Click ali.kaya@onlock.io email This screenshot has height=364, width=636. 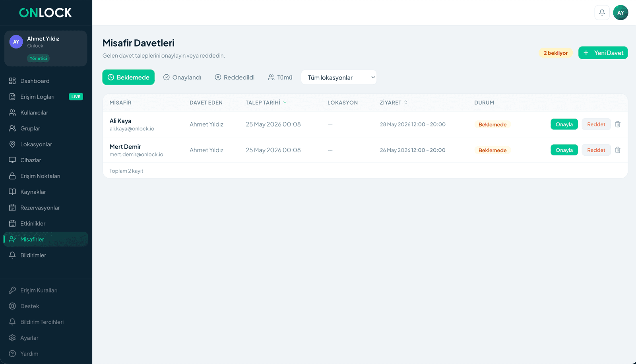132,129
